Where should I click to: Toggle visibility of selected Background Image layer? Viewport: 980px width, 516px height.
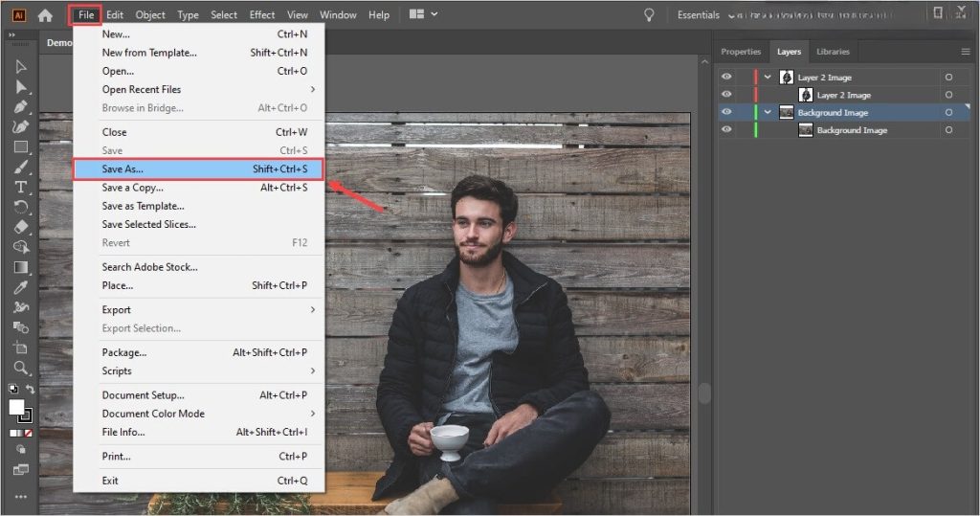point(726,112)
